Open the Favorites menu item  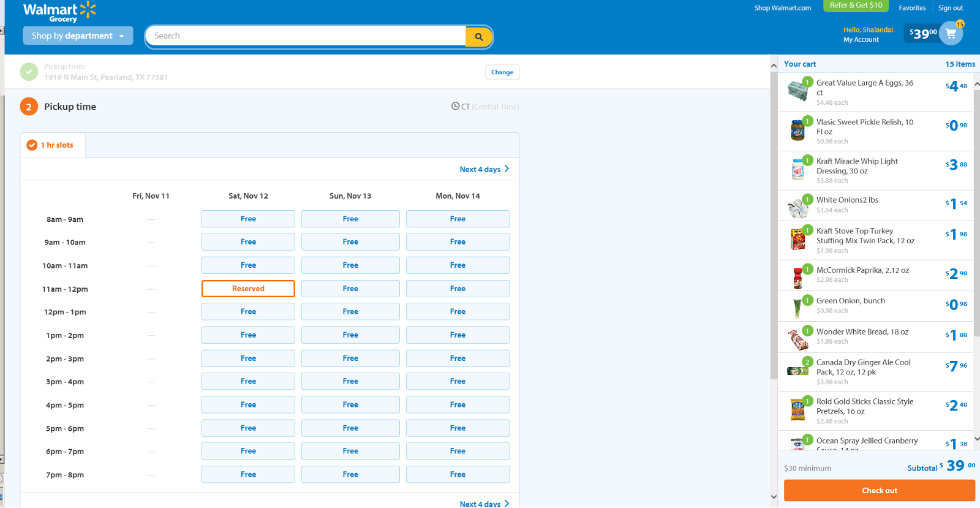(x=912, y=8)
